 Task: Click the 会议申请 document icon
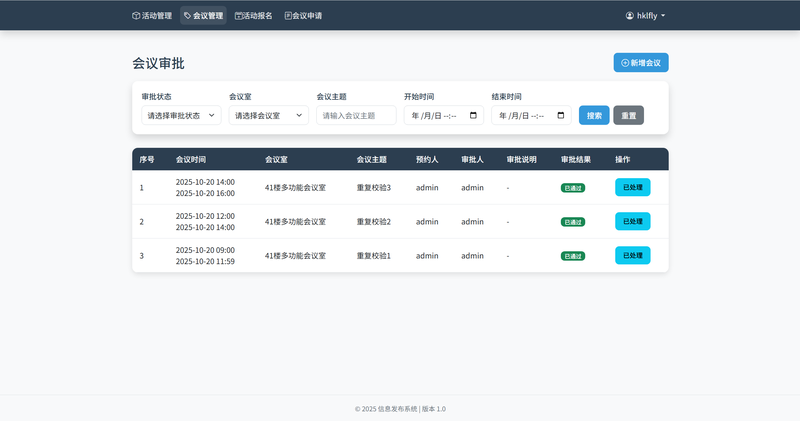288,16
